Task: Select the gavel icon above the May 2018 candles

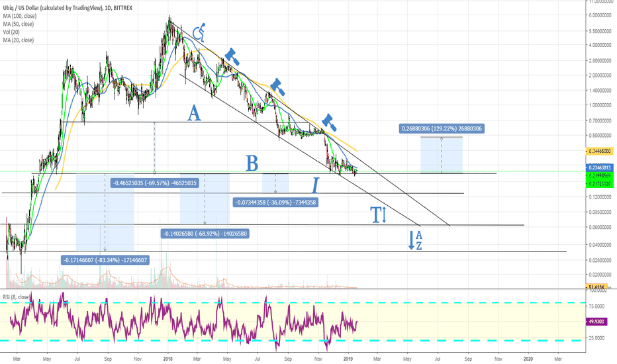Action: pos(232,57)
